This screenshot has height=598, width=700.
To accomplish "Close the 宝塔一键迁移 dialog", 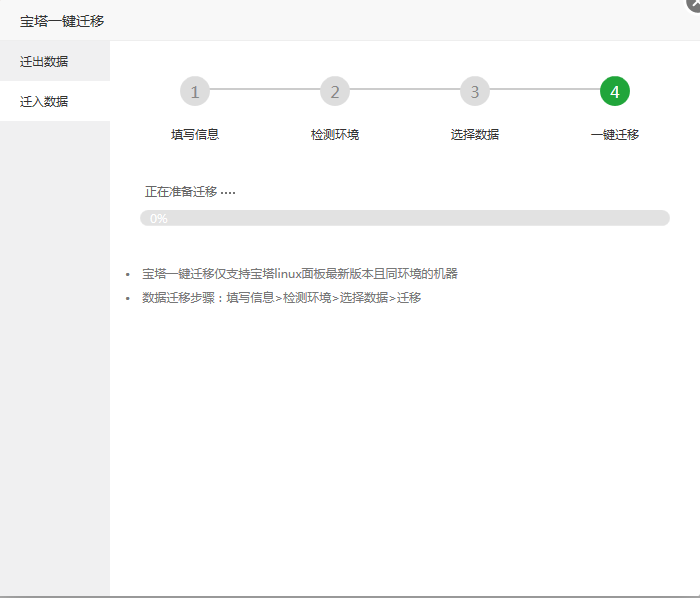I will coord(693,4).
